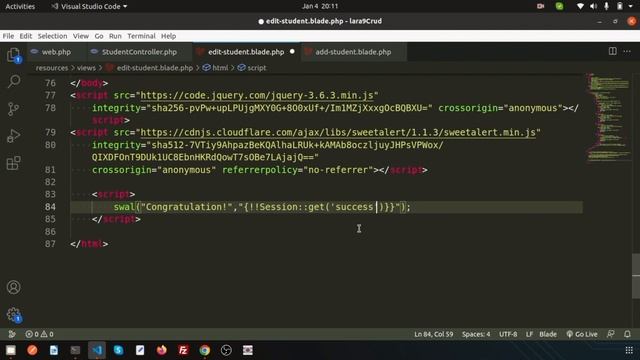The width and height of the screenshot is (640, 360).
Task: Open the status bar notifications bell
Action: point(627,334)
